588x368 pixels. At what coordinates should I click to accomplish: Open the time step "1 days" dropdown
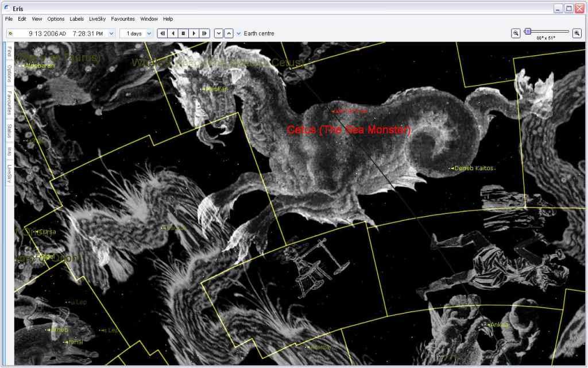click(x=149, y=33)
